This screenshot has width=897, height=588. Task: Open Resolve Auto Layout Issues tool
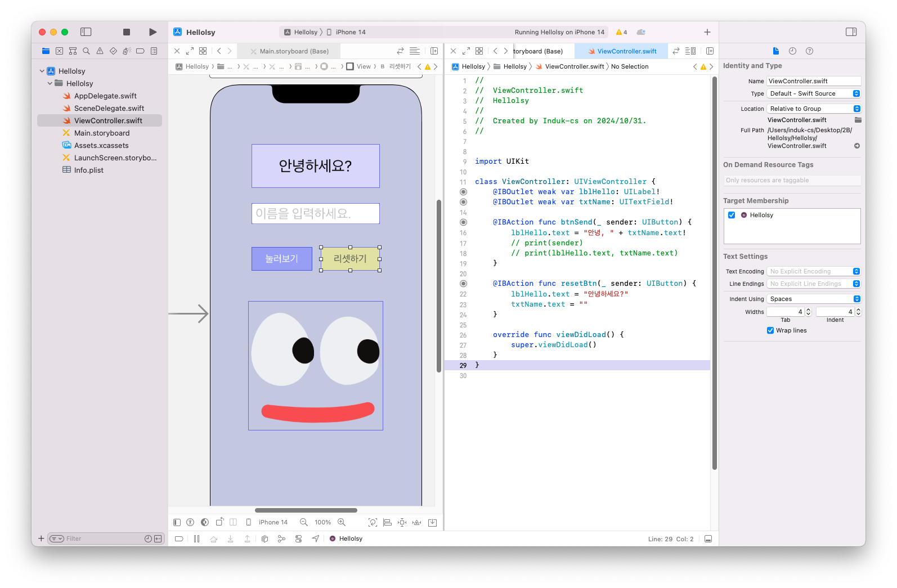416,522
